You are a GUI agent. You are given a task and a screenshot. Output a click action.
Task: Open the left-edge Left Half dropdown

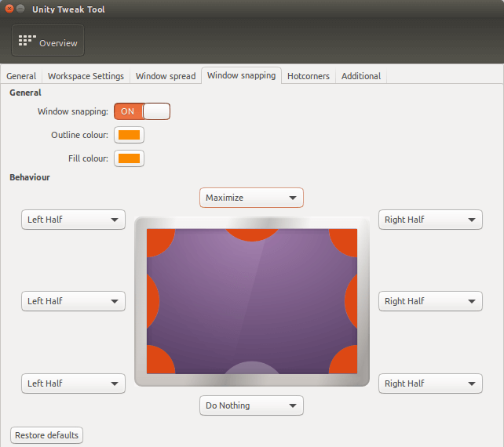point(73,301)
